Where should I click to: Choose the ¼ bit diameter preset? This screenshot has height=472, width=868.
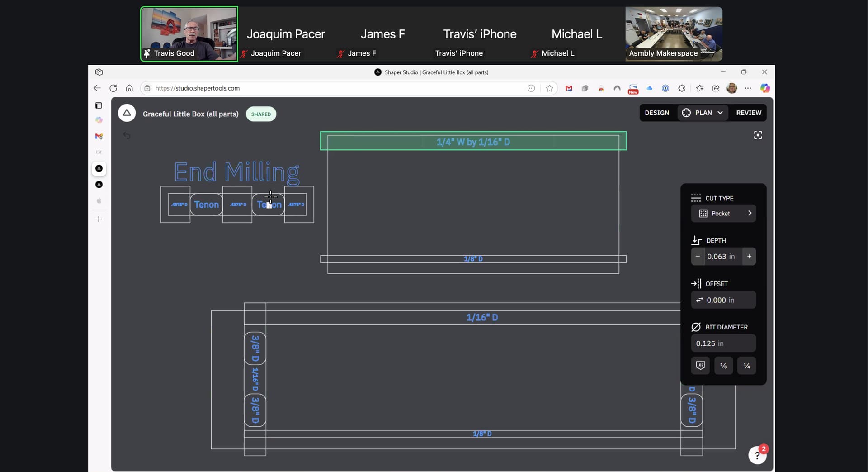(x=746, y=366)
